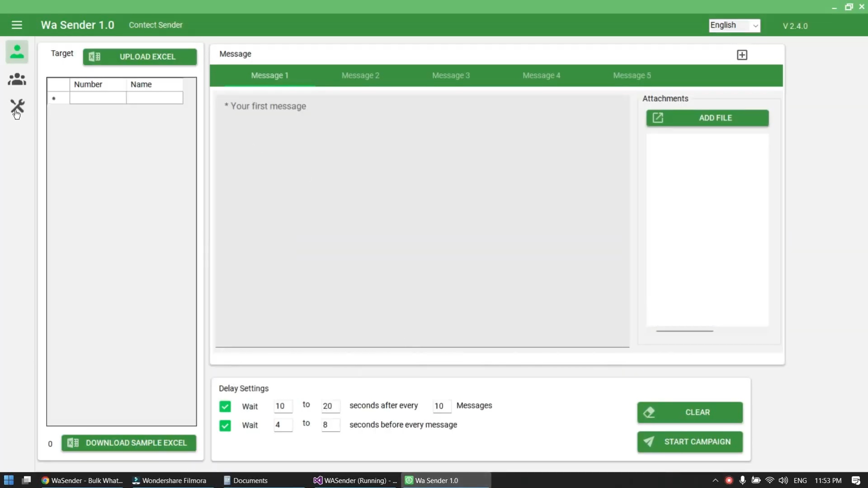Toggle wait before every message checkbox

[x=225, y=425]
